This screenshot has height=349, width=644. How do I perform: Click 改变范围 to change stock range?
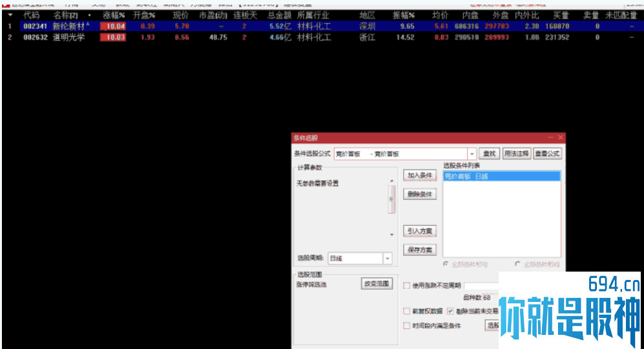(x=377, y=283)
